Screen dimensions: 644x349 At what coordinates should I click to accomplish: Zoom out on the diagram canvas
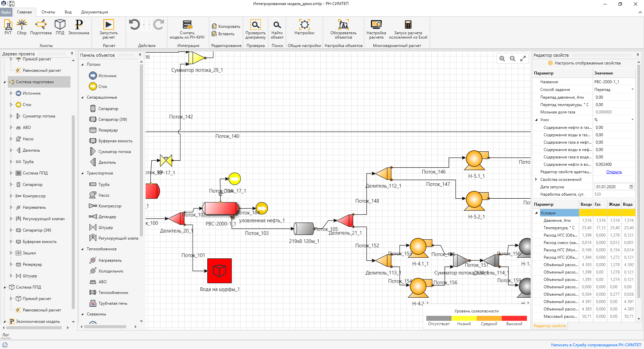(x=513, y=58)
